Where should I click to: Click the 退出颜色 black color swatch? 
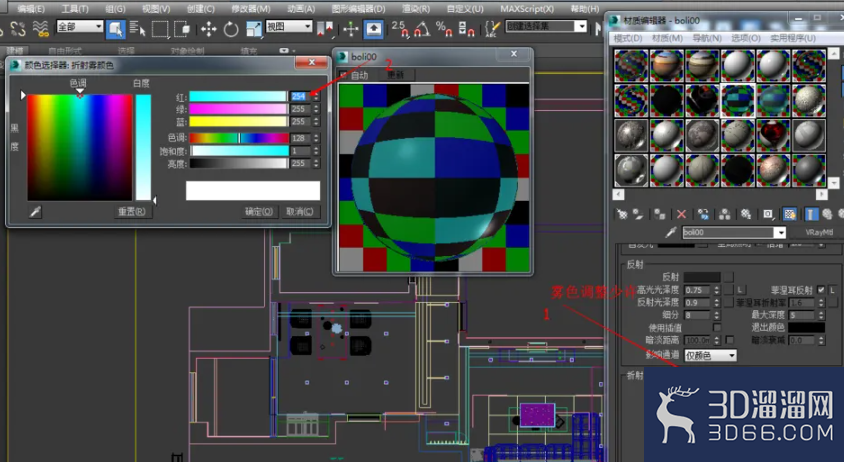click(x=806, y=327)
